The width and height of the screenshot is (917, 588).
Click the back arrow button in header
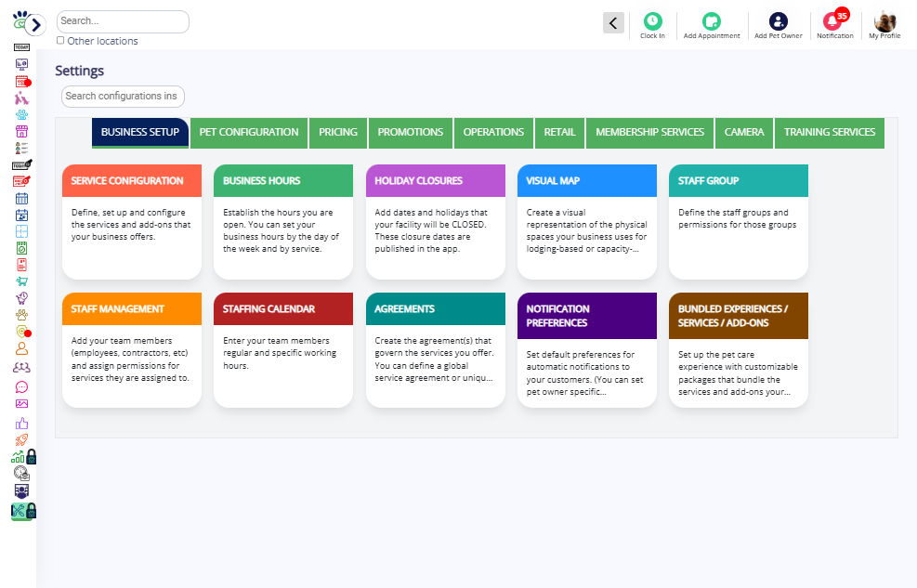pyautogui.click(x=613, y=23)
